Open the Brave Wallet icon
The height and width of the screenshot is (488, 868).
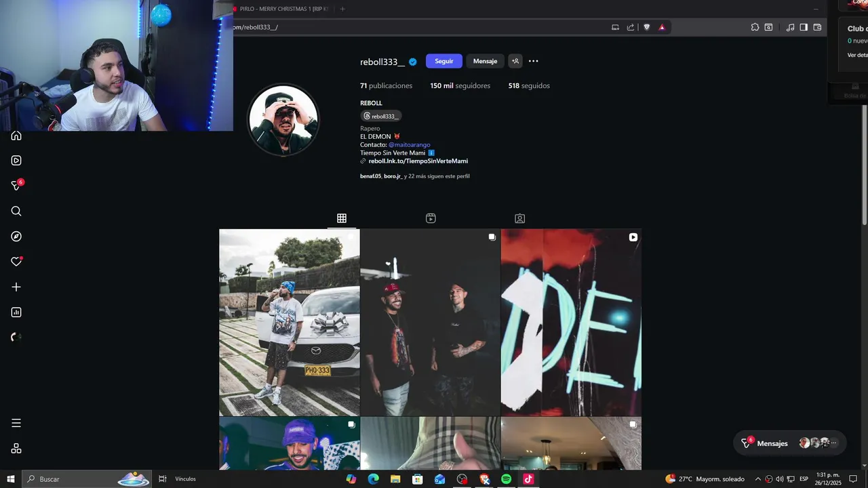pyautogui.click(x=817, y=27)
